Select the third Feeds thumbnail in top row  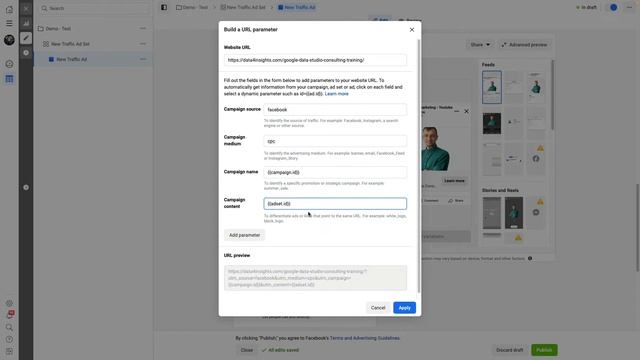(536, 87)
